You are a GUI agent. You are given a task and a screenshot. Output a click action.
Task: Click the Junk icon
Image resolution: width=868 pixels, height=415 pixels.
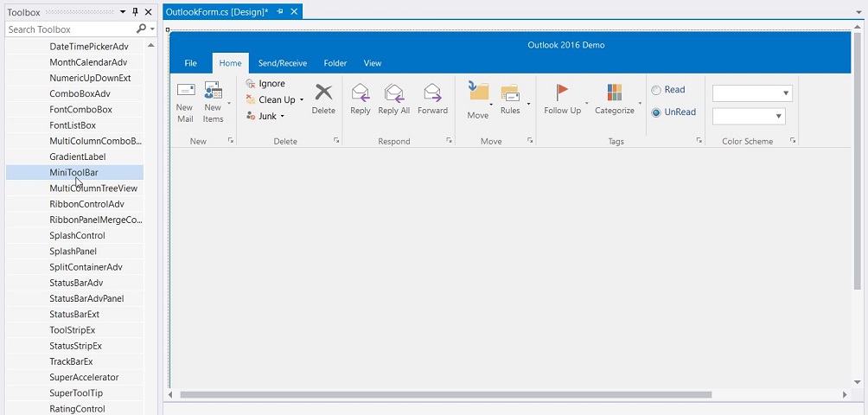(251, 116)
